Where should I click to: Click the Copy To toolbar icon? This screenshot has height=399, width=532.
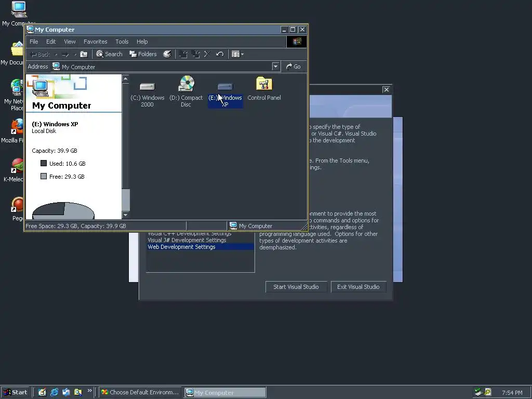click(196, 54)
